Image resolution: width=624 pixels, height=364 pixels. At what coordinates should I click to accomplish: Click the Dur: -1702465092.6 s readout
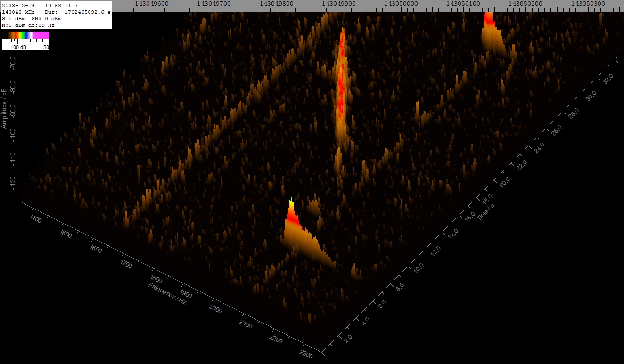click(x=78, y=12)
